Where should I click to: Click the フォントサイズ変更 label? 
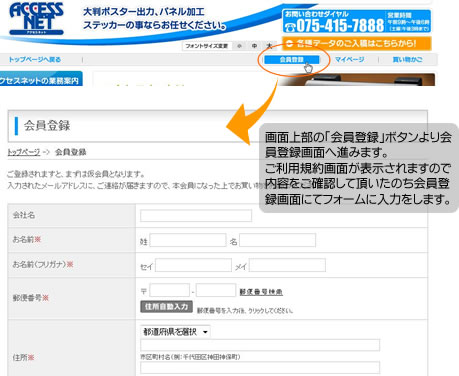tap(207, 46)
